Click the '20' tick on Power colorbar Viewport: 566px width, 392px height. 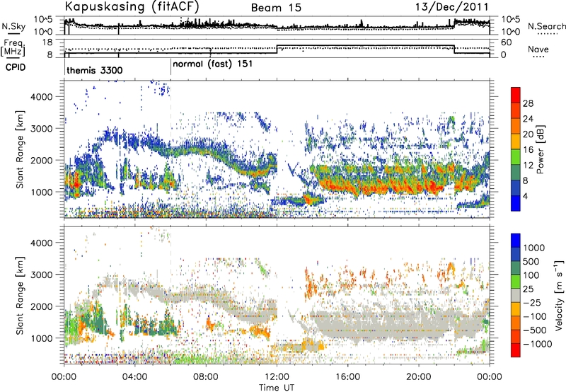[x=528, y=134]
